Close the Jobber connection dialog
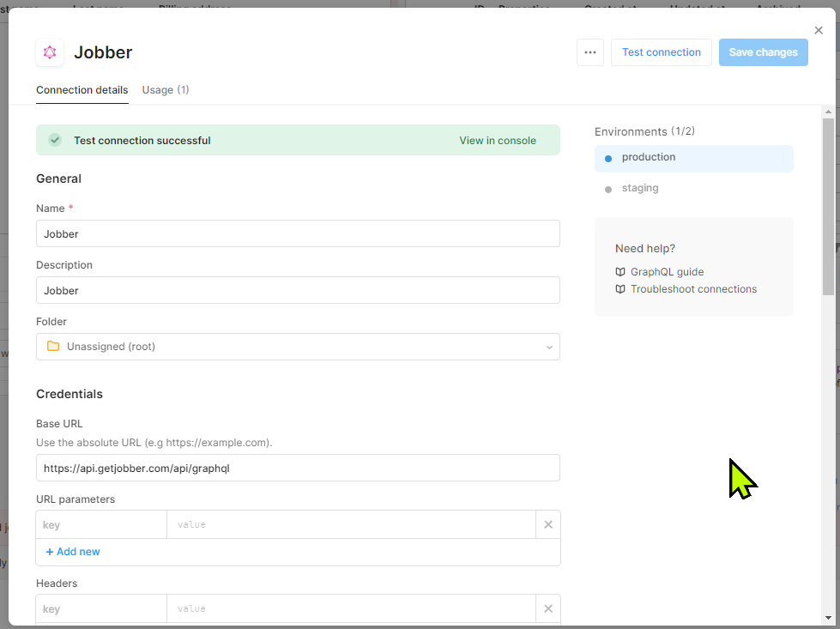This screenshot has height=629, width=840. click(x=819, y=31)
